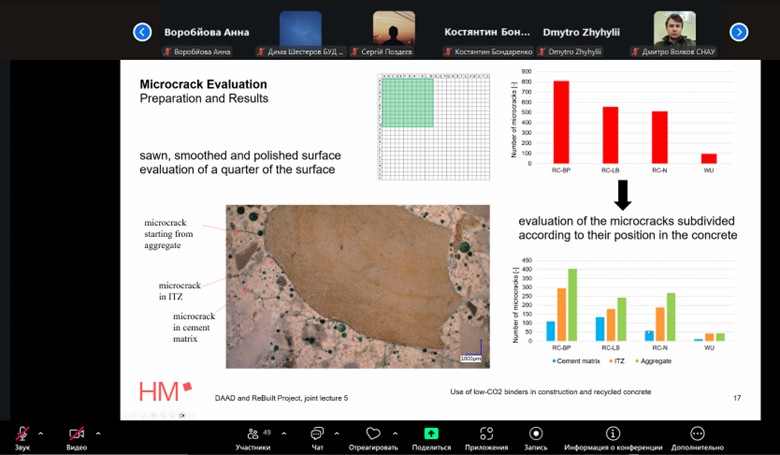The width and height of the screenshot is (780, 455).
Task: Expand the arrow beside Участники
Action: (x=282, y=433)
